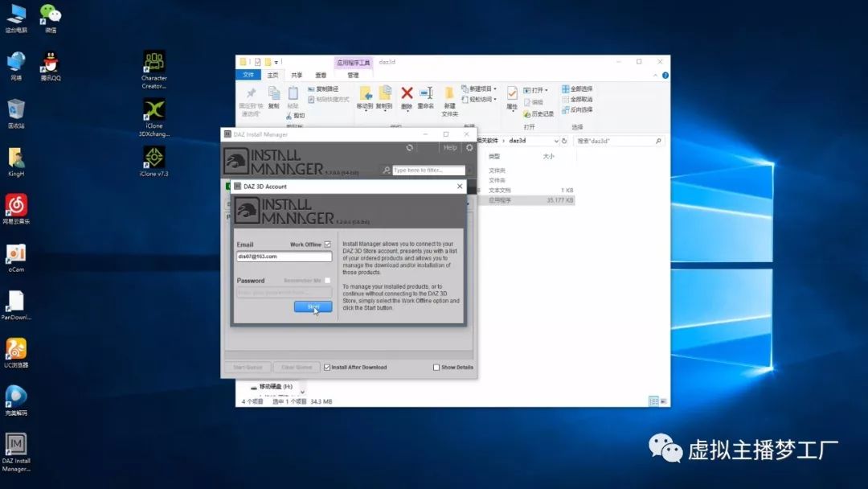The width and height of the screenshot is (868, 489).
Task: Click the 编辑 ribbon item
Action: click(534, 102)
